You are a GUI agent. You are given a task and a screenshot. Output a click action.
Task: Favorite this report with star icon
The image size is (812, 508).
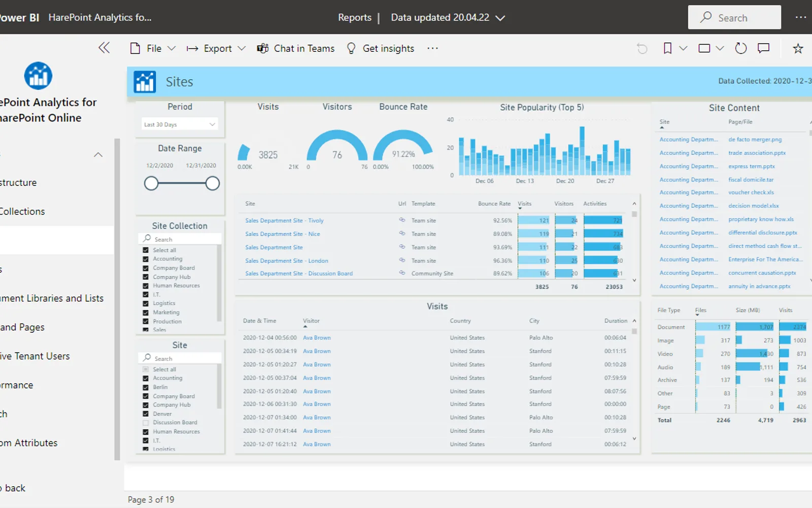(x=798, y=48)
